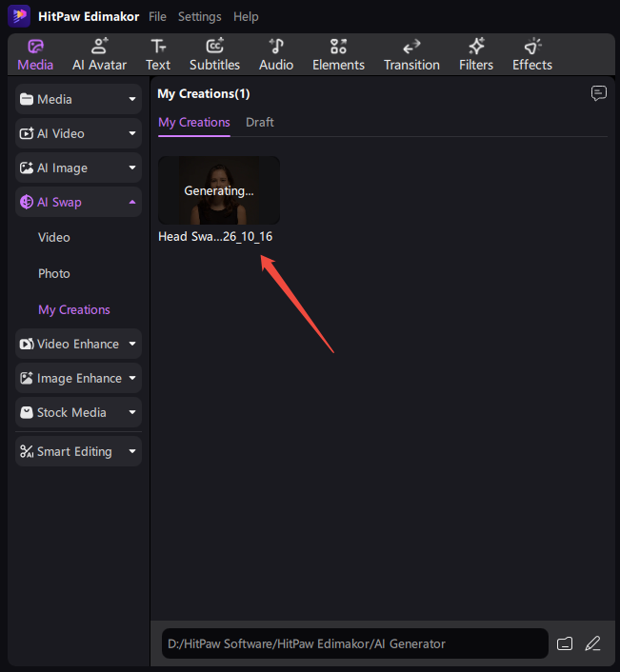The image size is (620, 672).
Task: Open the Filters tool
Action: 476,55
